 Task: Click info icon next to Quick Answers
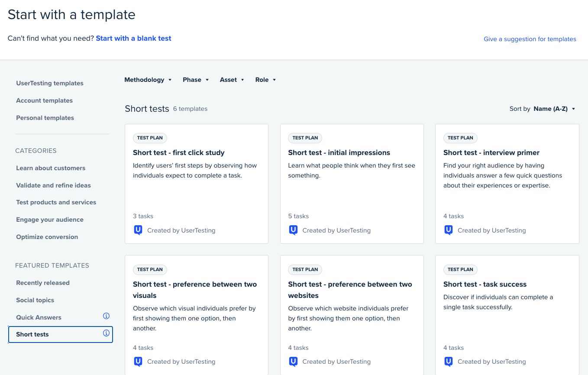coord(106,316)
